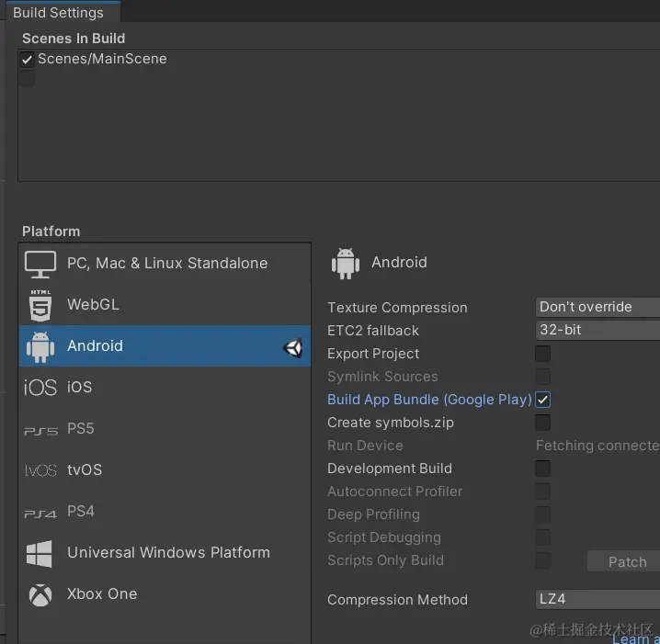This screenshot has height=644, width=660.
Task: Click the Xbox One sphere logo icon
Action: [x=40, y=595]
